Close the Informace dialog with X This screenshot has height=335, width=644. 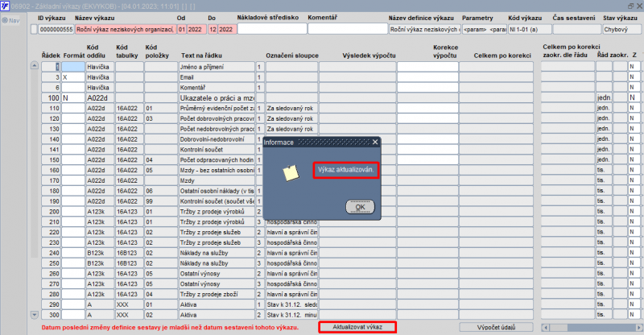[375, 142]
